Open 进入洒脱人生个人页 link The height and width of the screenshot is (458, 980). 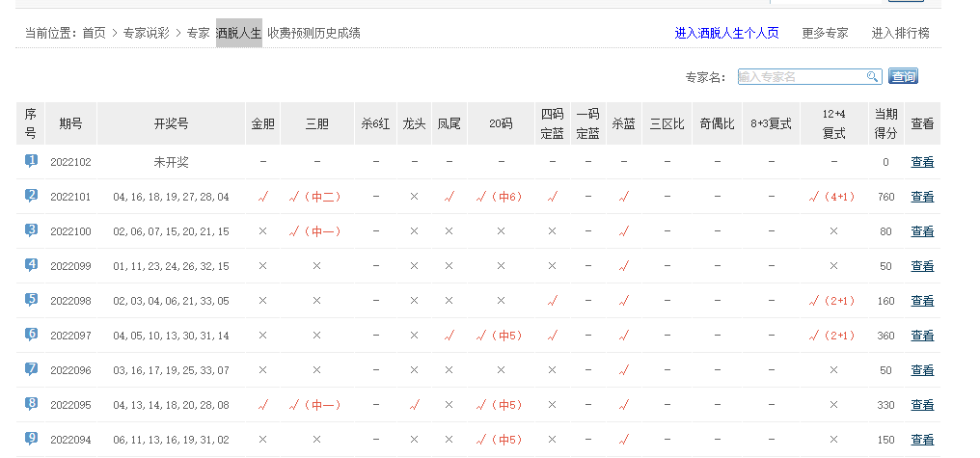[726, 33]
